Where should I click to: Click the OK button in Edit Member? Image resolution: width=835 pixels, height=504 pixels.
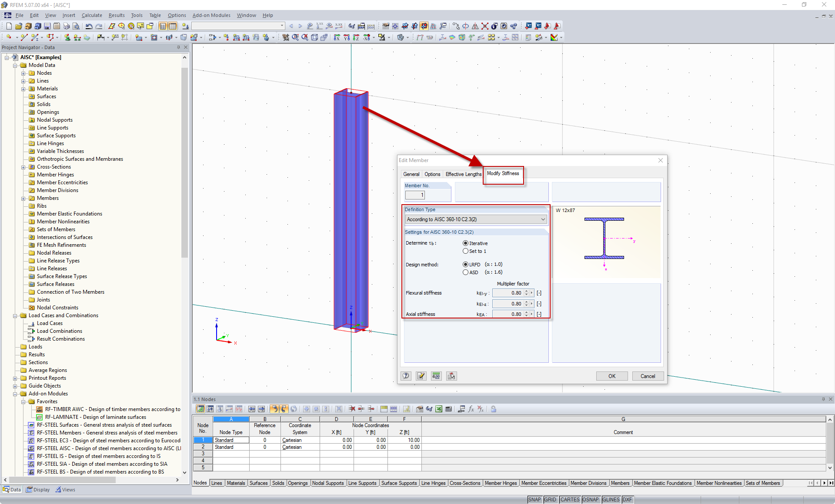[x=611, y=376]
